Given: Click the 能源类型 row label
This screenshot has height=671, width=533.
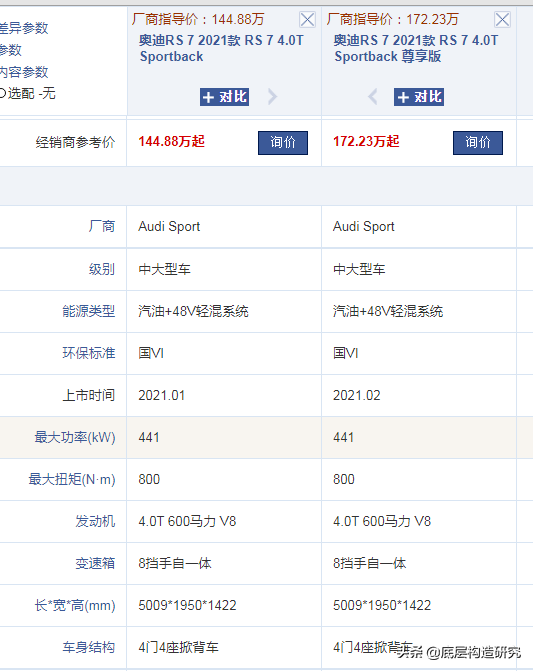Looking at the screenshot, I should coord(89,311).
